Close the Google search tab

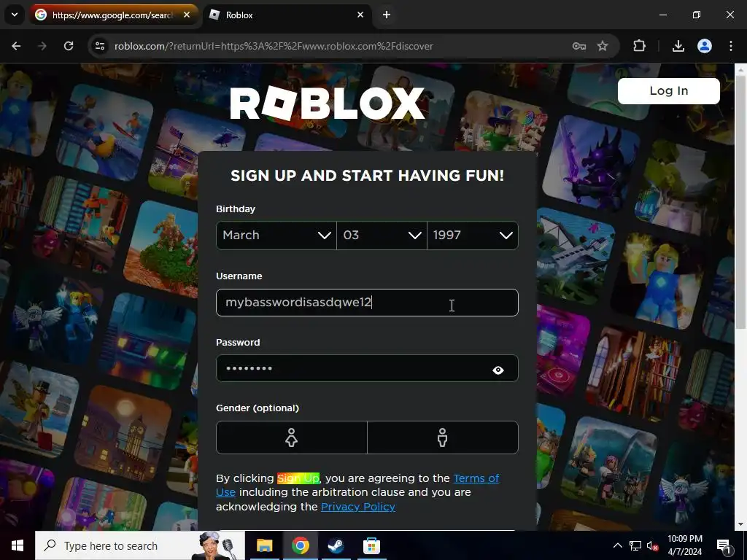pos(187,15)
